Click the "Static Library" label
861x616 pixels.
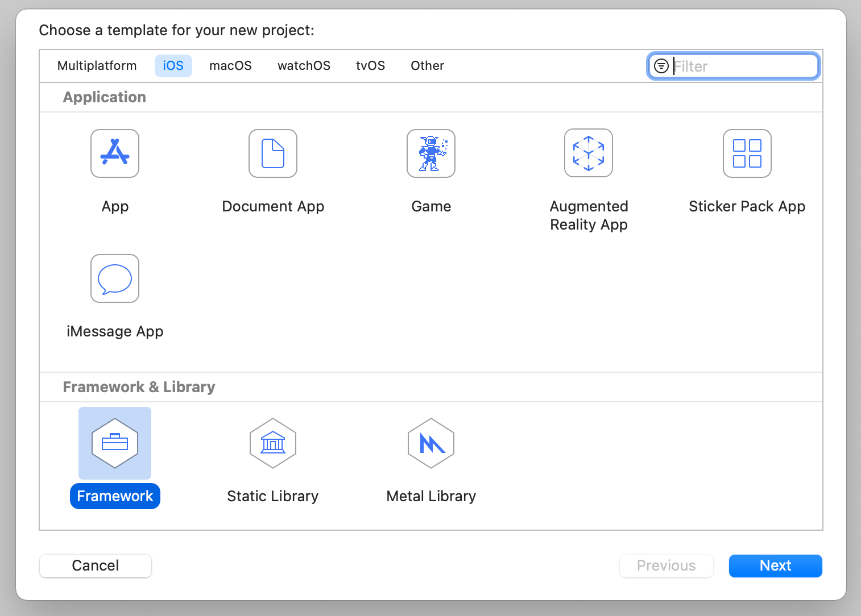coord(273,496)
